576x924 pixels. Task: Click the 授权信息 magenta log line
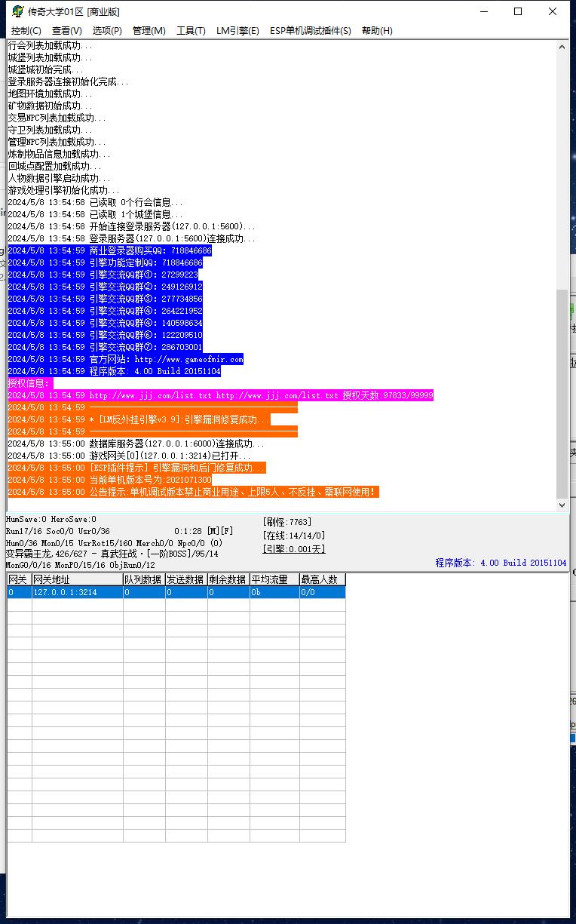click(30, 383)
